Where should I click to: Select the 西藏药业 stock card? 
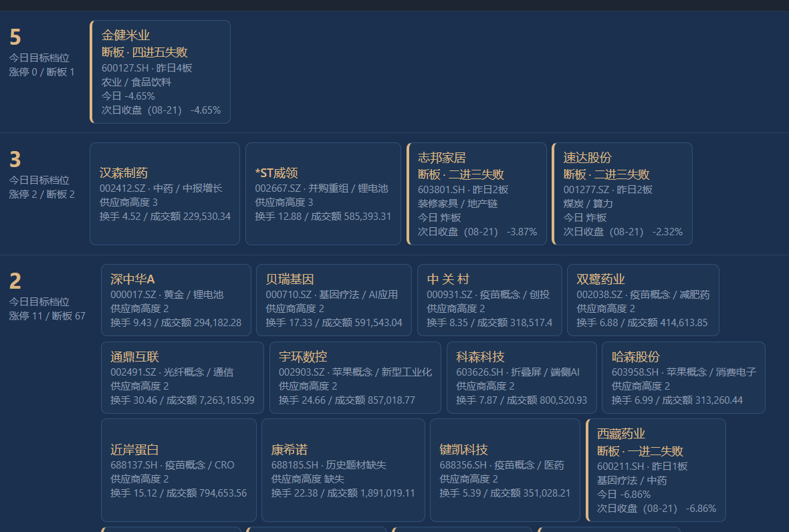656,471
